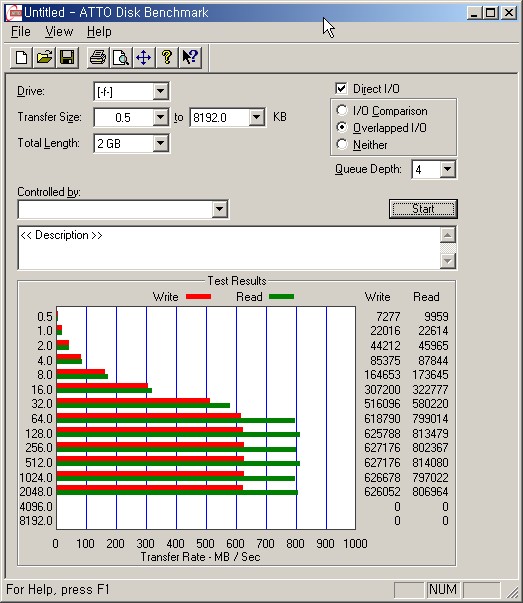Image resolution: width=523 pixels, height=603 pixels.
Task: Click the blue four-arrow move icon
Action: (144, 58)
